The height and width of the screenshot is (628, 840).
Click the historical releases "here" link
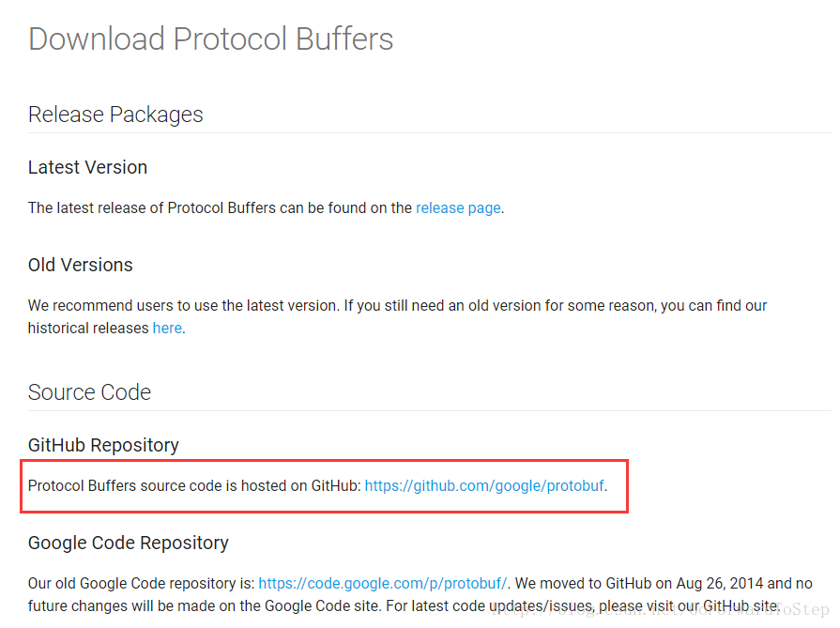tap(167, 329)
